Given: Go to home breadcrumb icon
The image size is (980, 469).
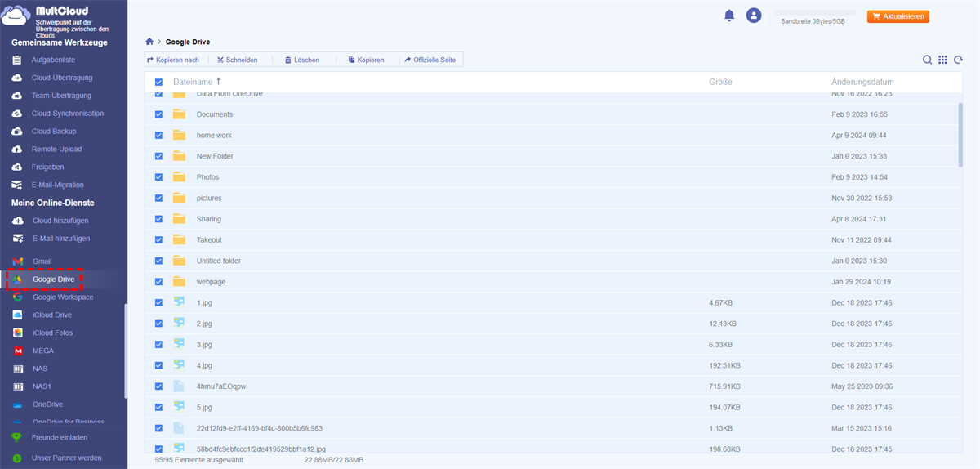Looking at the screenshot, I should [149, 42].
